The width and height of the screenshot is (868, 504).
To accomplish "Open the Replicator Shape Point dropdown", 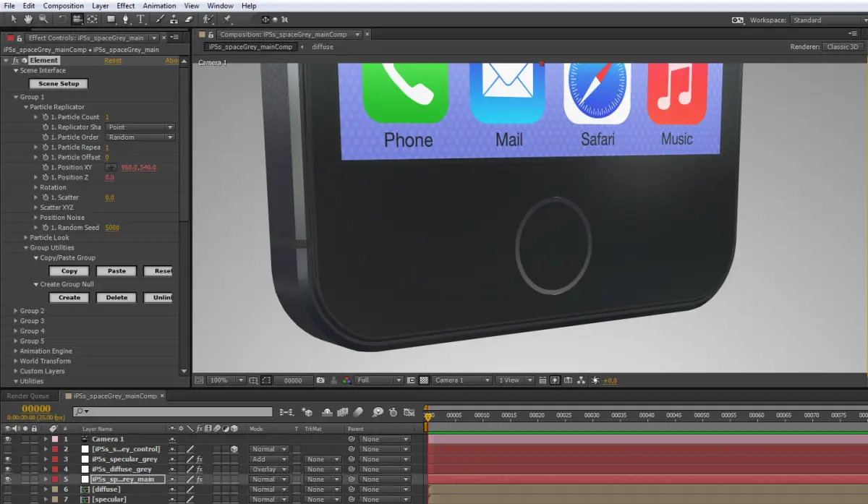I will pyautogui.click(x=140, y=127).
